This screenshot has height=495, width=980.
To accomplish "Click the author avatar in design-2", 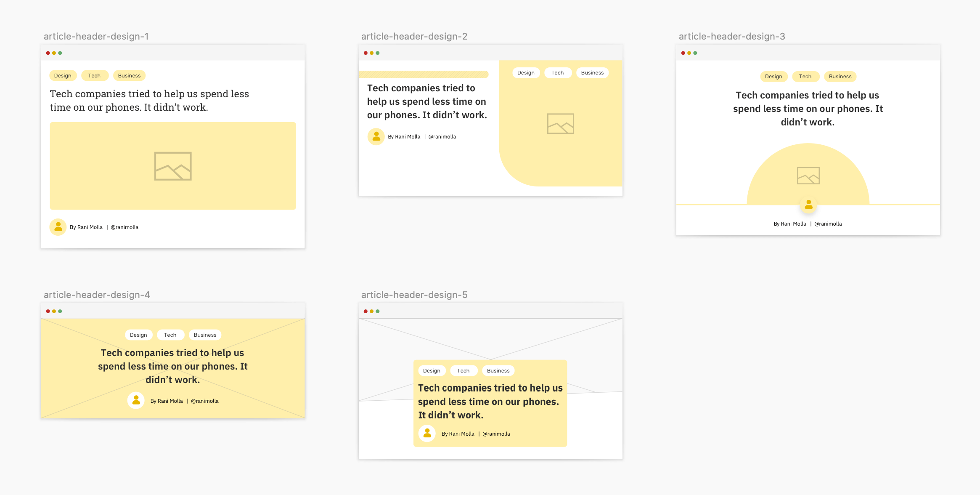I will coord(376,137).
